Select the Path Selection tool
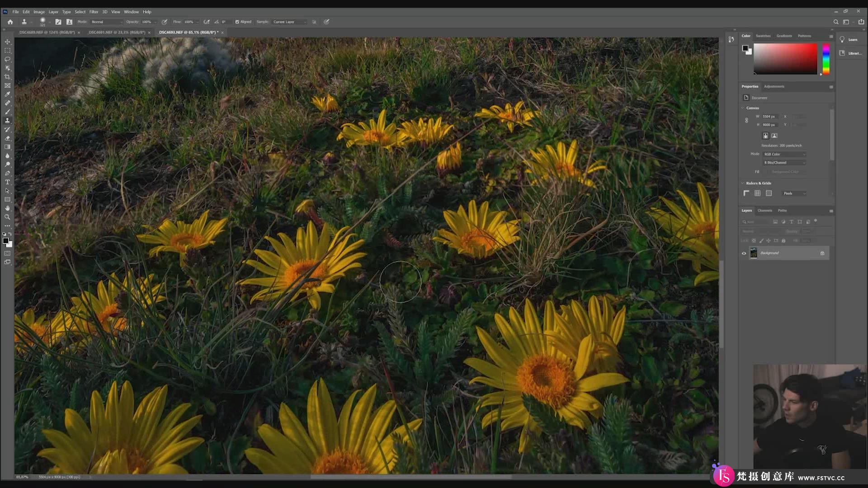This screenshot has height=488, width=868. click(7, 191)
